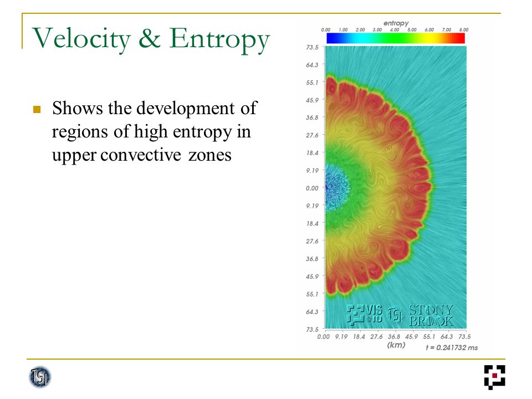Click the bullet text about high entropy regions

click(x=155, y=131)
